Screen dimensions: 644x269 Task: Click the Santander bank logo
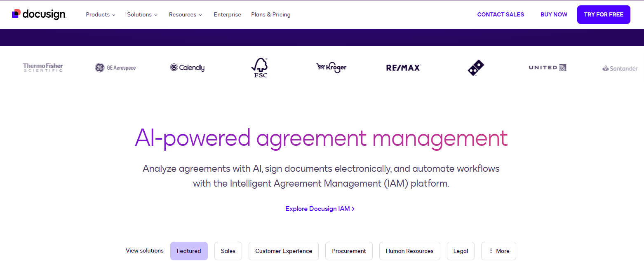pos(619,68)
